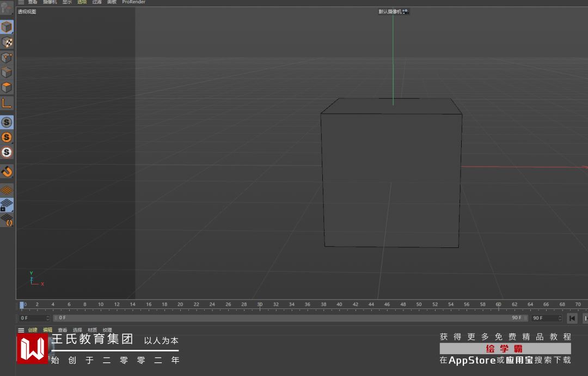Viewport: 588px width, 376px height.
Task: Click the red X axis handle
Action: tap(524, 167)
